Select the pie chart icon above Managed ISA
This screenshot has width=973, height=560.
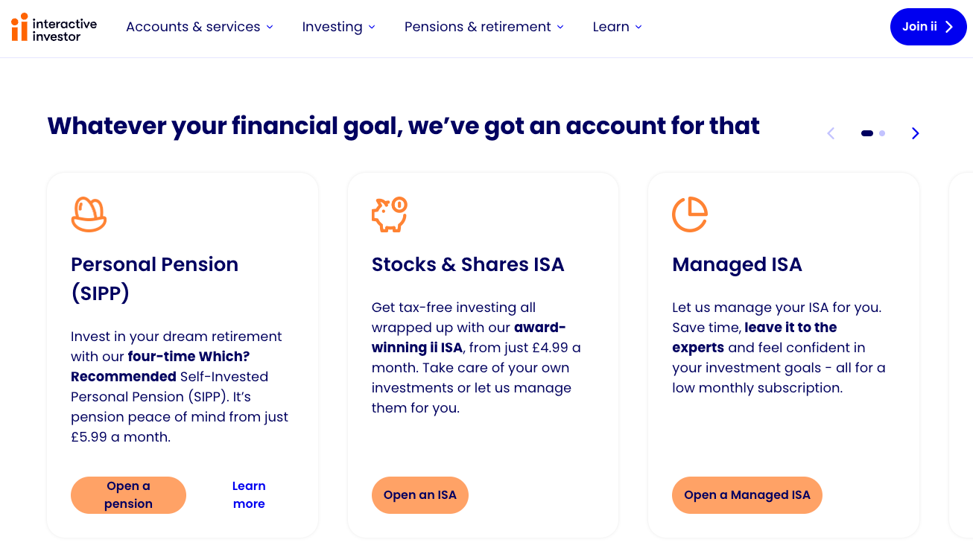[x=690, y=214]
